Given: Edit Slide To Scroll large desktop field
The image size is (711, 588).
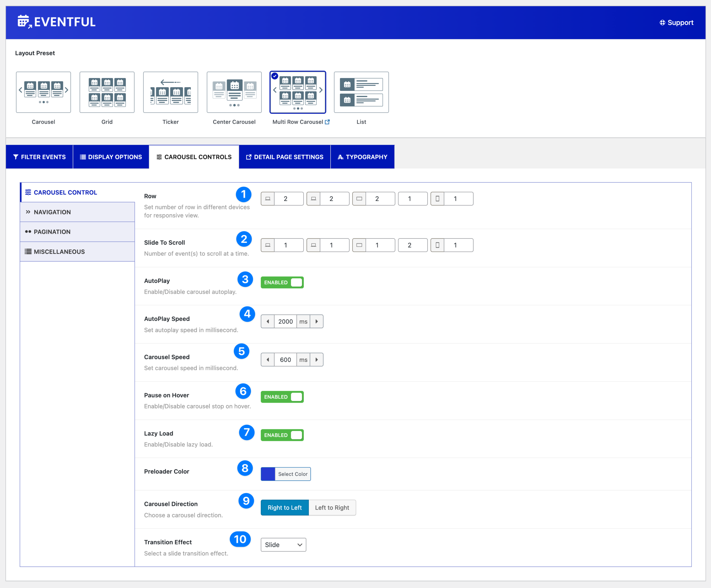Looking at the screenshot, I should point(289,245).
